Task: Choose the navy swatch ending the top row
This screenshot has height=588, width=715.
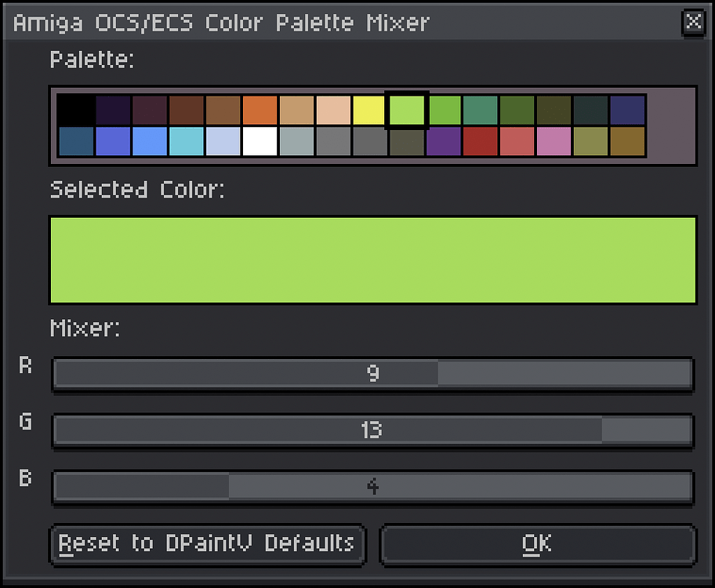Action: pos(627,111)
